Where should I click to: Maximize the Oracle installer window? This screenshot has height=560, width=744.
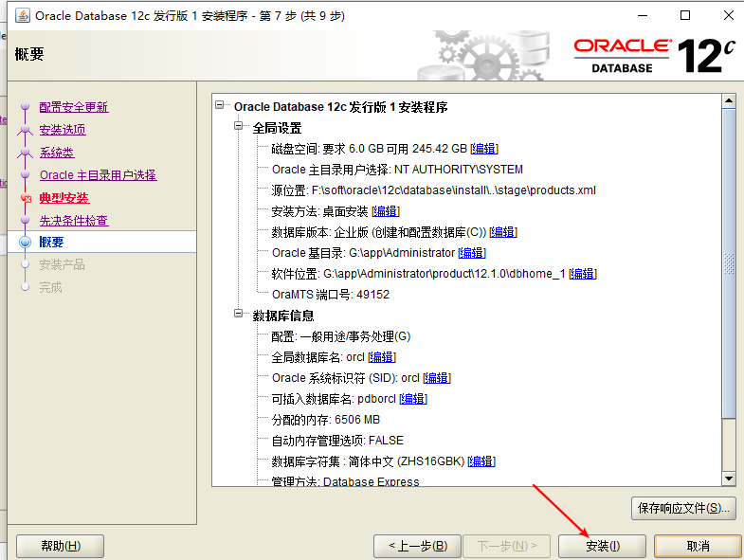685,15
